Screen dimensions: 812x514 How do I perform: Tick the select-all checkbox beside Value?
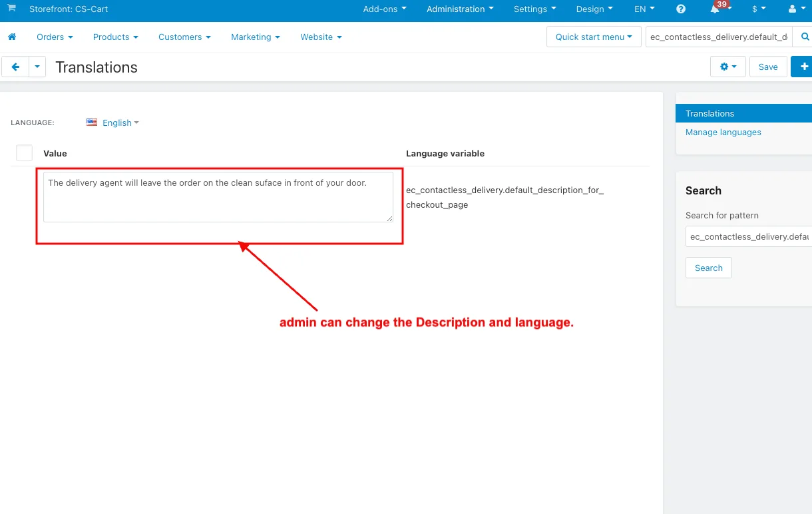coord(24,153)
